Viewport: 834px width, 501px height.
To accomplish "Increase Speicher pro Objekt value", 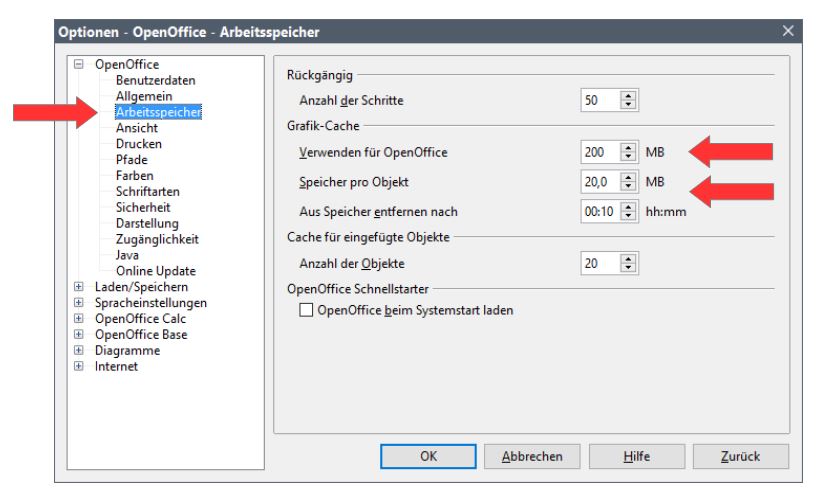I will point(628,178).
